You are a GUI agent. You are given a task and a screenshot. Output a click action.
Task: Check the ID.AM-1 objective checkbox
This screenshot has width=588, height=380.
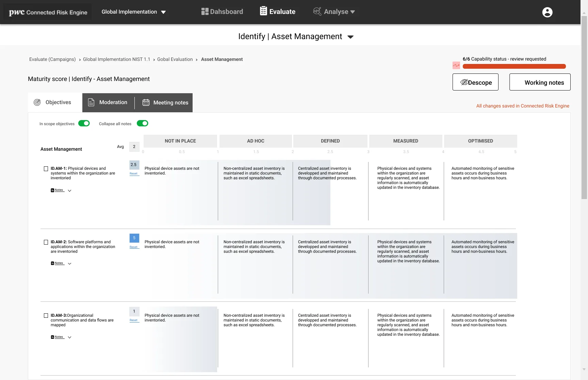point(46,169)
